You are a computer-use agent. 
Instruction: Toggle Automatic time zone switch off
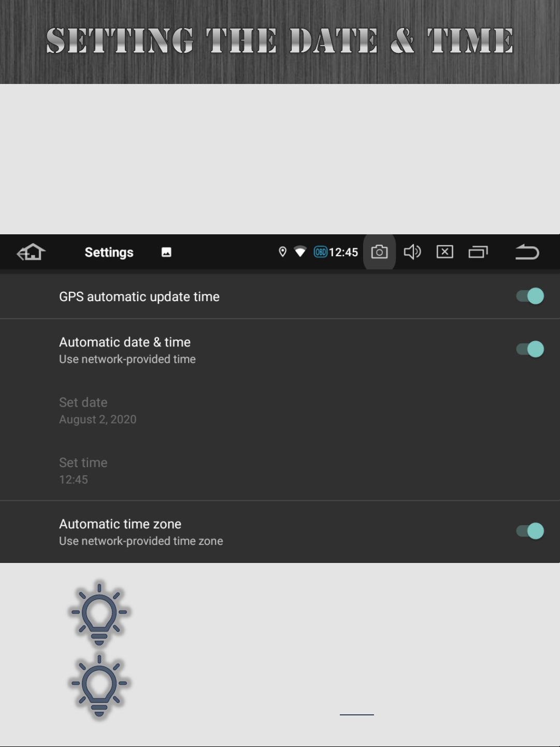click(530, 531)
